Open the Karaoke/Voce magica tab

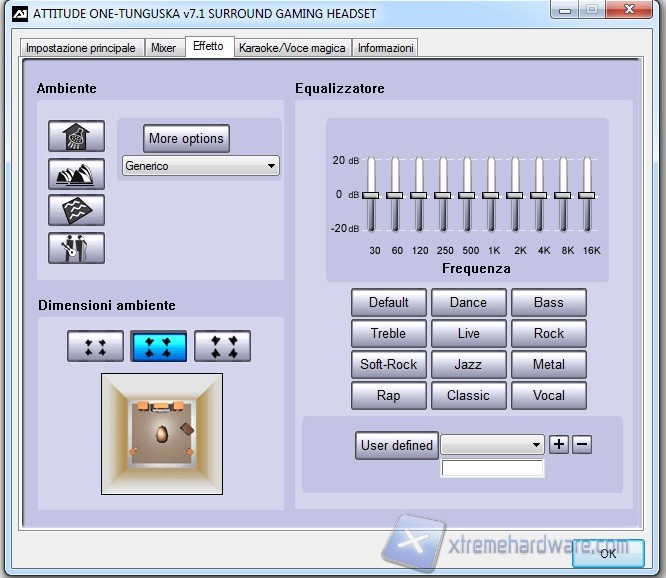tap(292, 48)
